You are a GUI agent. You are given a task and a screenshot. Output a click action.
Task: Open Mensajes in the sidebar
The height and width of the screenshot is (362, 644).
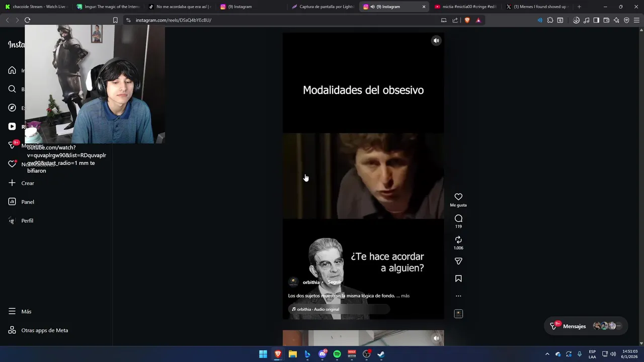12,145
